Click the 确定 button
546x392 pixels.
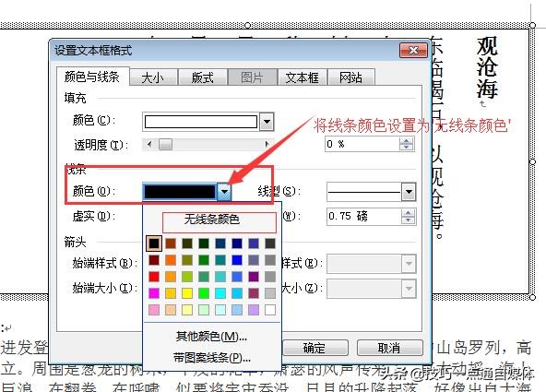[315, 348]
